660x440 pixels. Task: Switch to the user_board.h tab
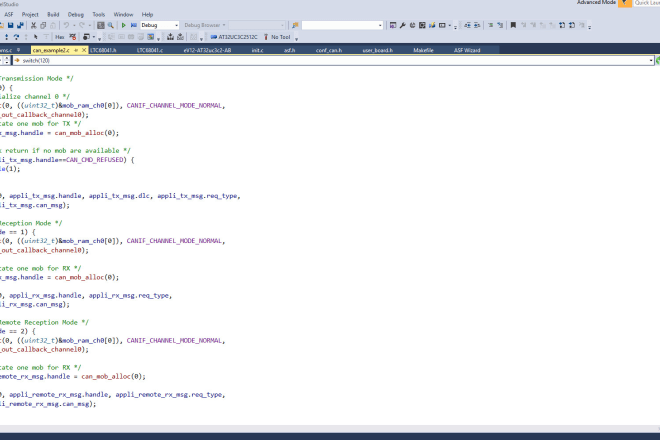click(378, 50)
